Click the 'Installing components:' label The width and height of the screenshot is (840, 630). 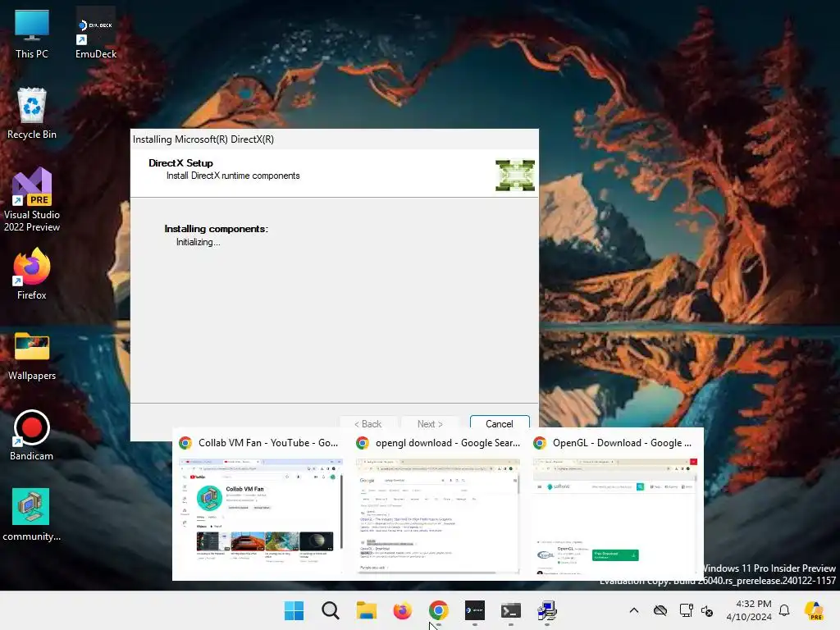(x=216, y=229)
